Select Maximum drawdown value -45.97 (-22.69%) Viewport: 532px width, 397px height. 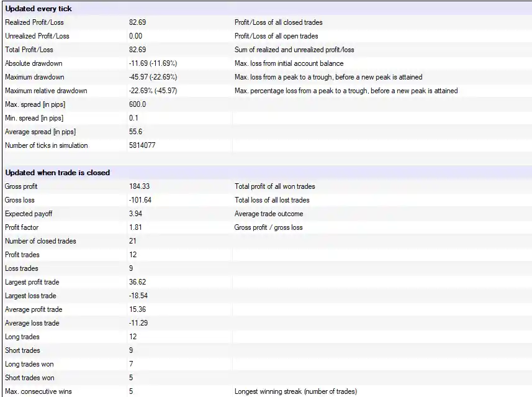click(153, 77)
